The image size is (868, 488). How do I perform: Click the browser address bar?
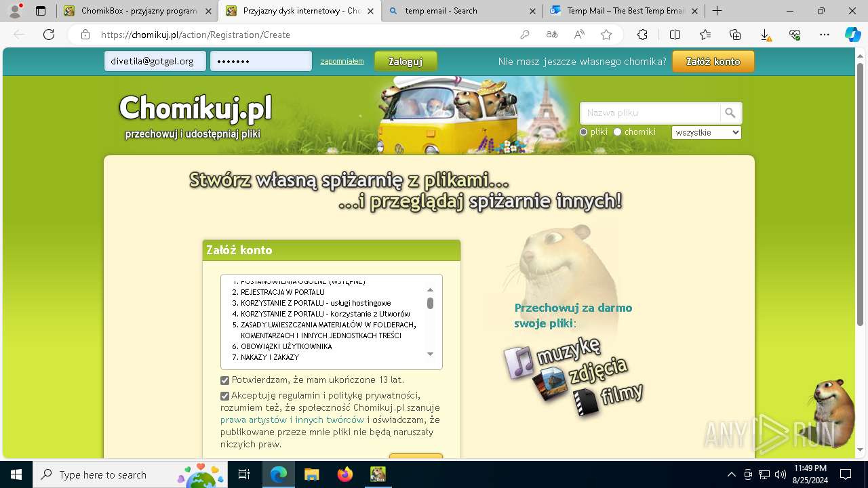point(305,35)
